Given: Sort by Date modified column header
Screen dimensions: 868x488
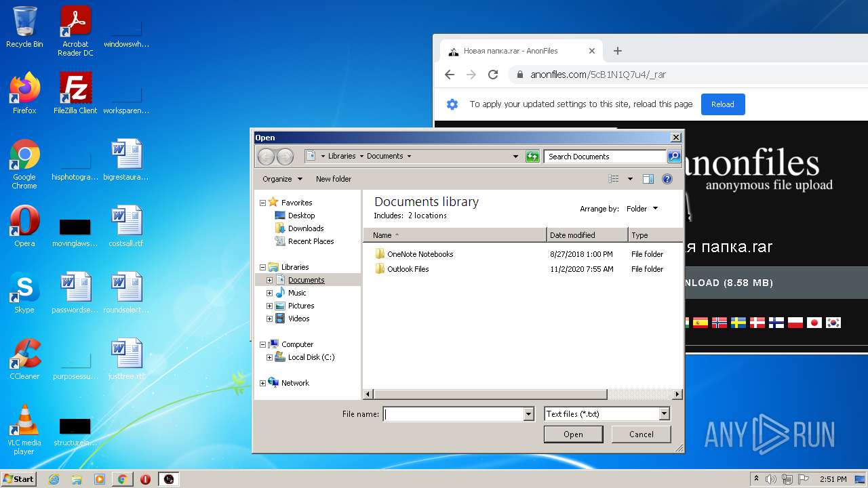Looking at the screenshot, I should coord(587,235).
